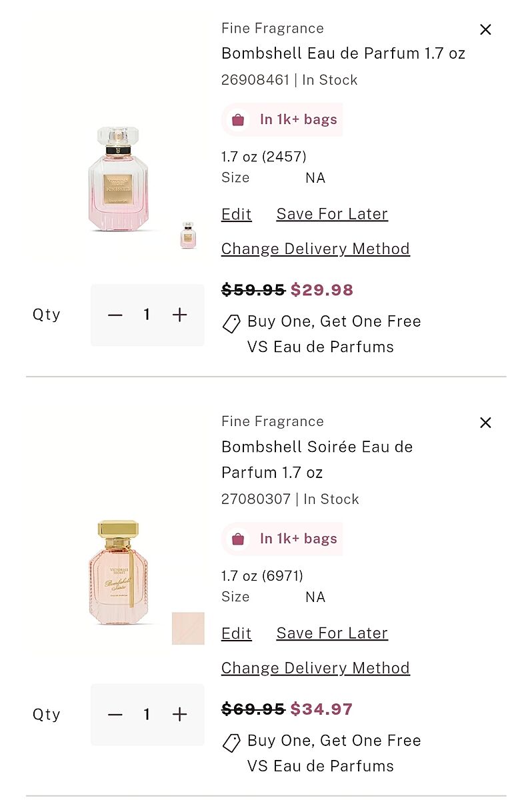The width and height of the screenshot is (532, 800).
Task: Change delivery method for Bombshell Eau de Parfum
Action: coord(315,249)
